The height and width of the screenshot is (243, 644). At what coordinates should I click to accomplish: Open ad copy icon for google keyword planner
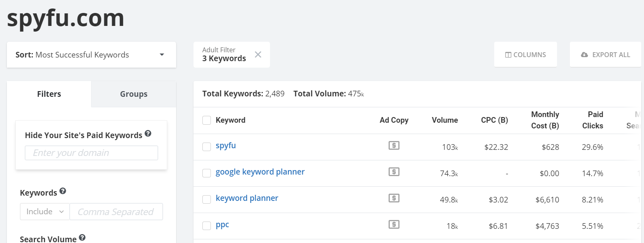coord(394,172)
